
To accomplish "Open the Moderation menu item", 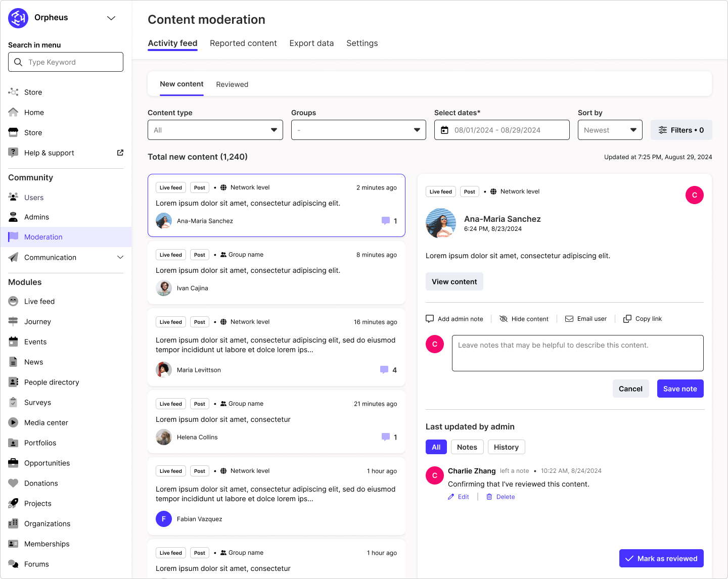I will (x=66, y=237).
